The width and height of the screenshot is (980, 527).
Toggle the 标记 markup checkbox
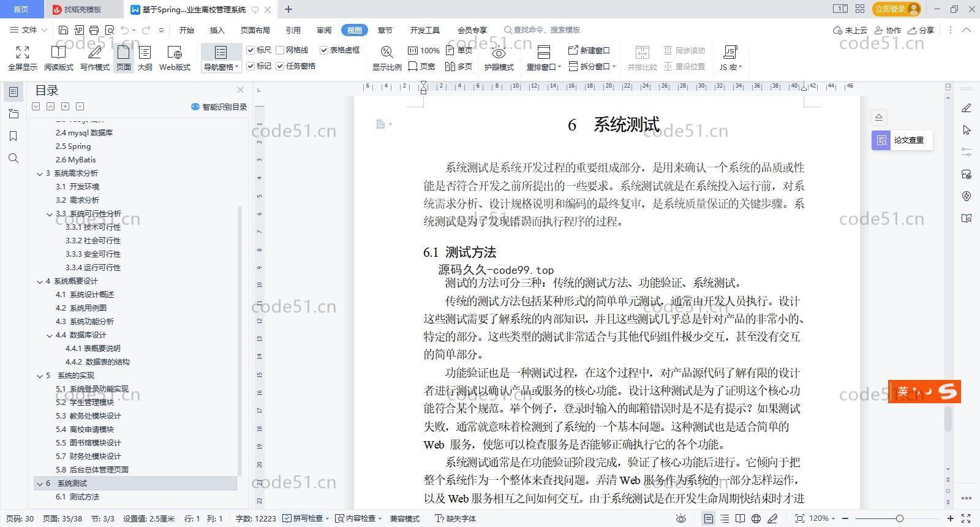point(251,66)
